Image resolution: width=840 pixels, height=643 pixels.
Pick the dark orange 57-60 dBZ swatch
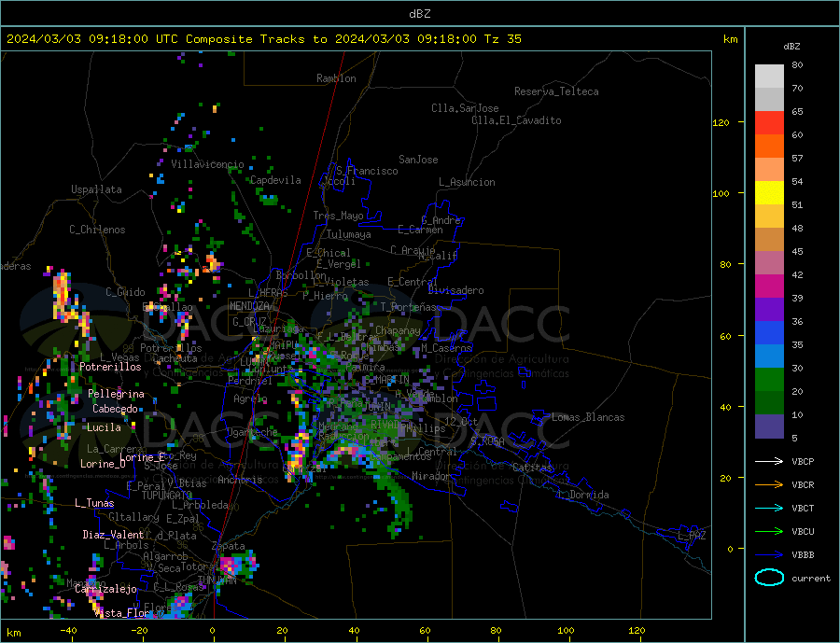(769, 147)
